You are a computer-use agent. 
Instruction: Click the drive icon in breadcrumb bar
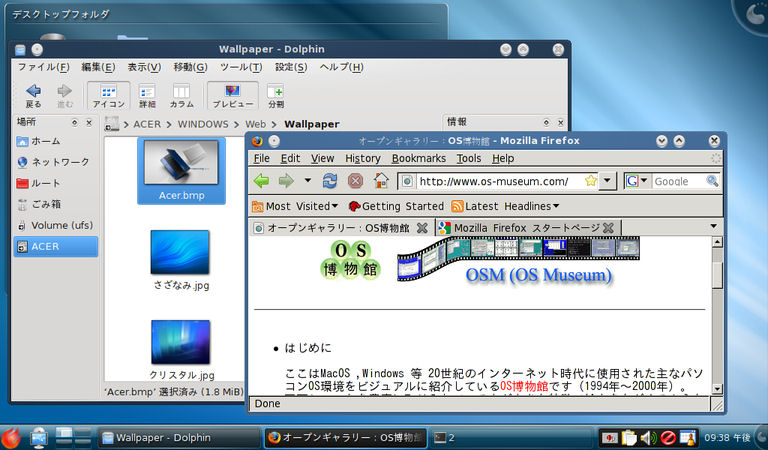pyautogui.click(x=112, y=124)
